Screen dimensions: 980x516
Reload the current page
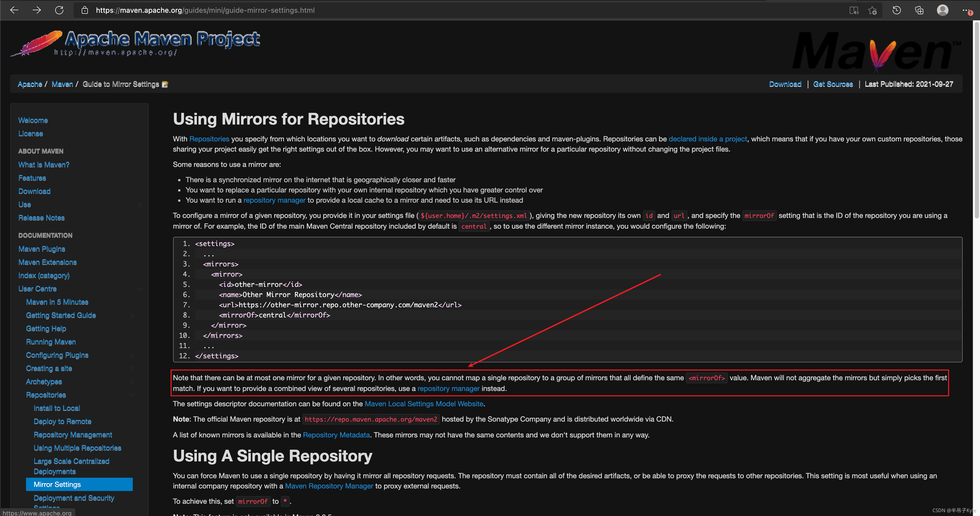pos(59,10)
